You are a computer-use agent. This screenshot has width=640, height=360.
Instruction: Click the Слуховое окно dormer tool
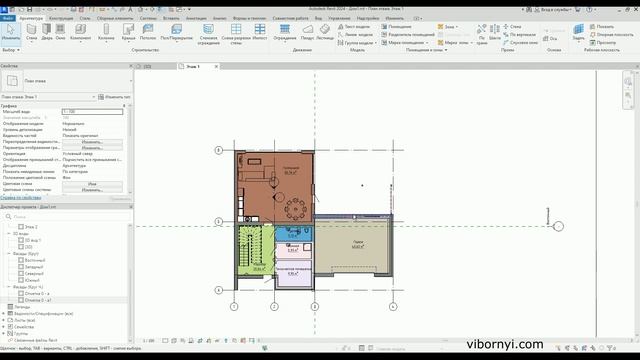click(x=520, y=42)
